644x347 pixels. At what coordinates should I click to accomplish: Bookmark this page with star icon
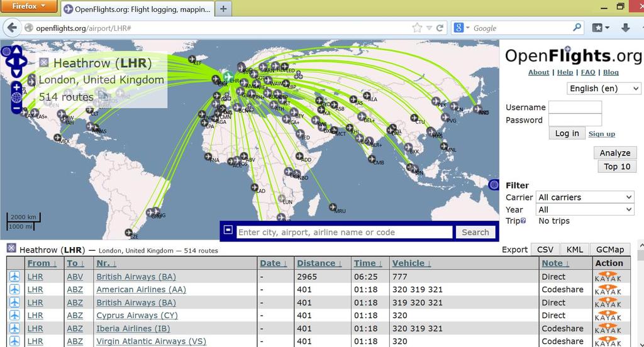click(417, 28)
